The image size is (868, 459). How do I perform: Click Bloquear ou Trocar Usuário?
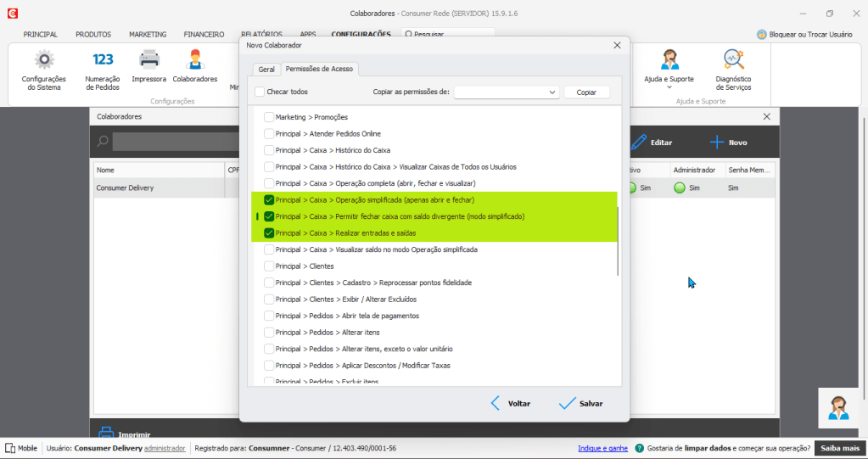[x=805, y=34]
